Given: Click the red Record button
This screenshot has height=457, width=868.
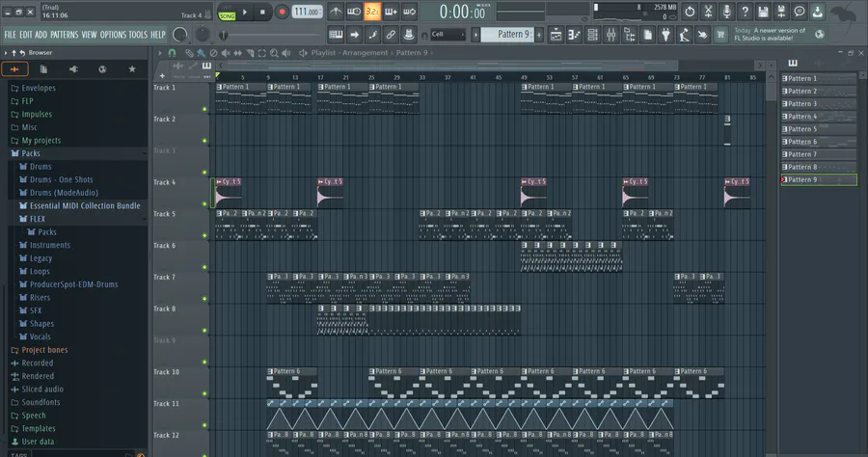Looking at the screenshot, I should (282, 13).
